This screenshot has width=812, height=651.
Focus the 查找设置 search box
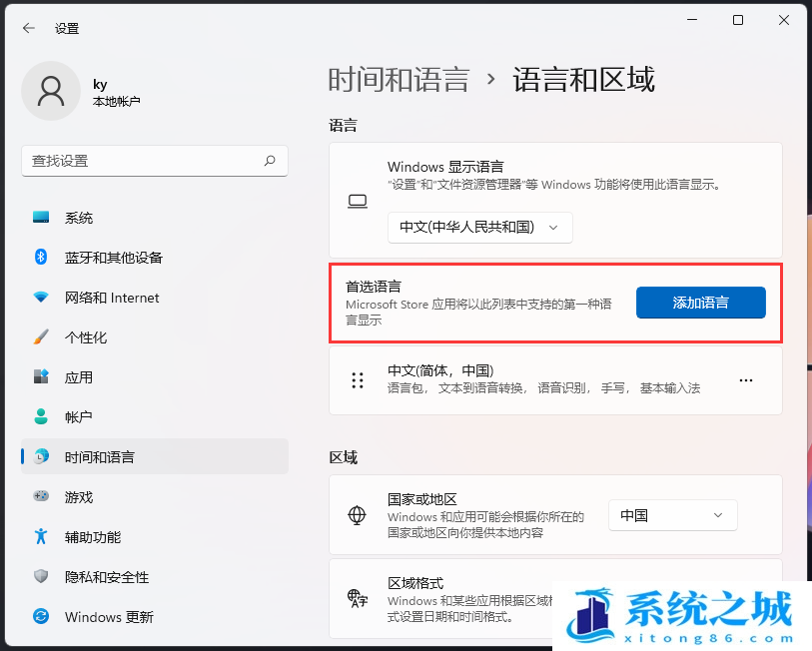(x=155, y=161)
